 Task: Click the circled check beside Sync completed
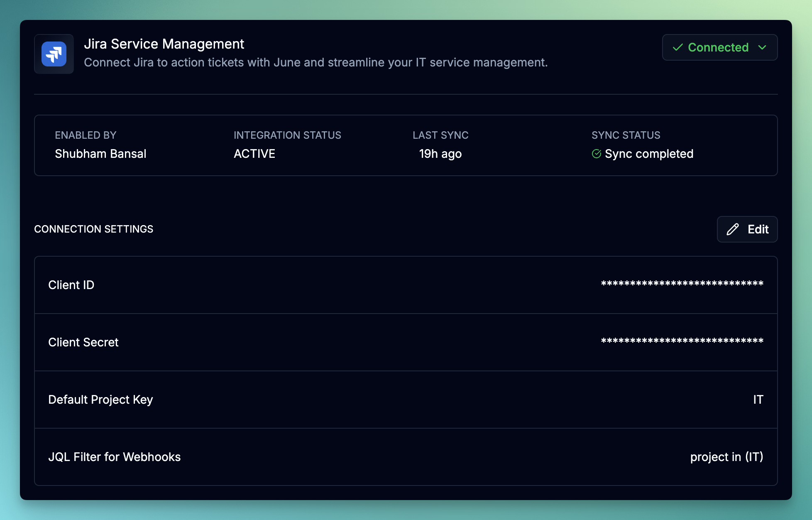click(x=597, y=153)
